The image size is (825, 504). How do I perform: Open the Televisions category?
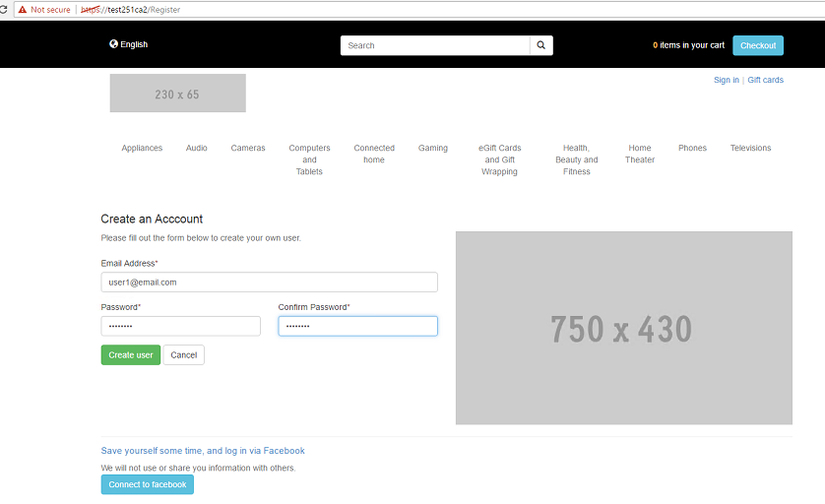point(750,149)
